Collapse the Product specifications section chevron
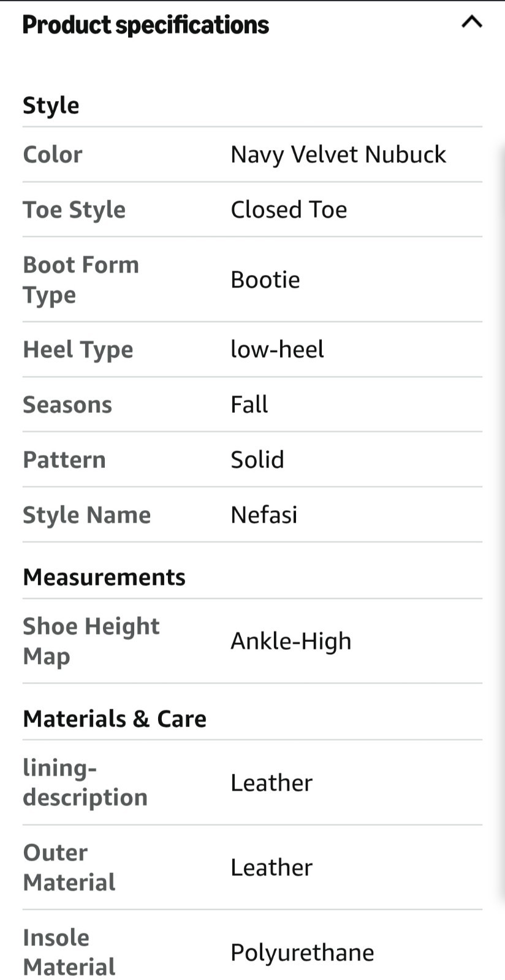Image resolution: width=505 pixels, height=980 pixels. click(471, 22)
